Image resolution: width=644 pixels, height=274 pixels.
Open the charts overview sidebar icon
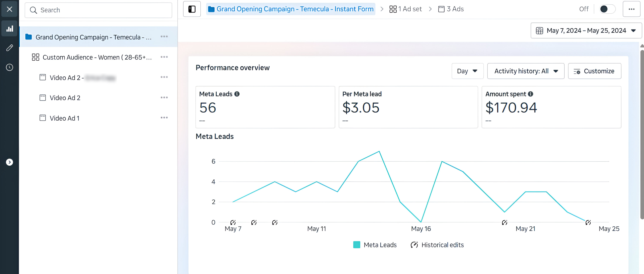tap(10, 29)
